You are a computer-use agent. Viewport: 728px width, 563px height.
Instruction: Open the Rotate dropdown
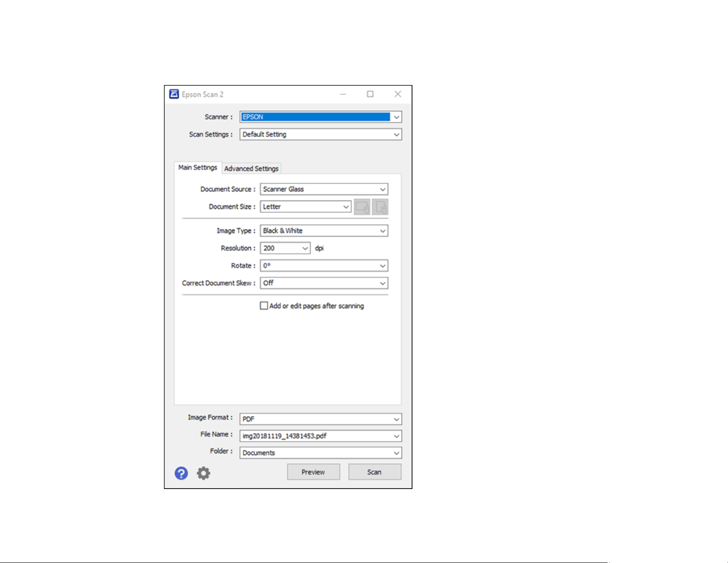click(324, 266)
